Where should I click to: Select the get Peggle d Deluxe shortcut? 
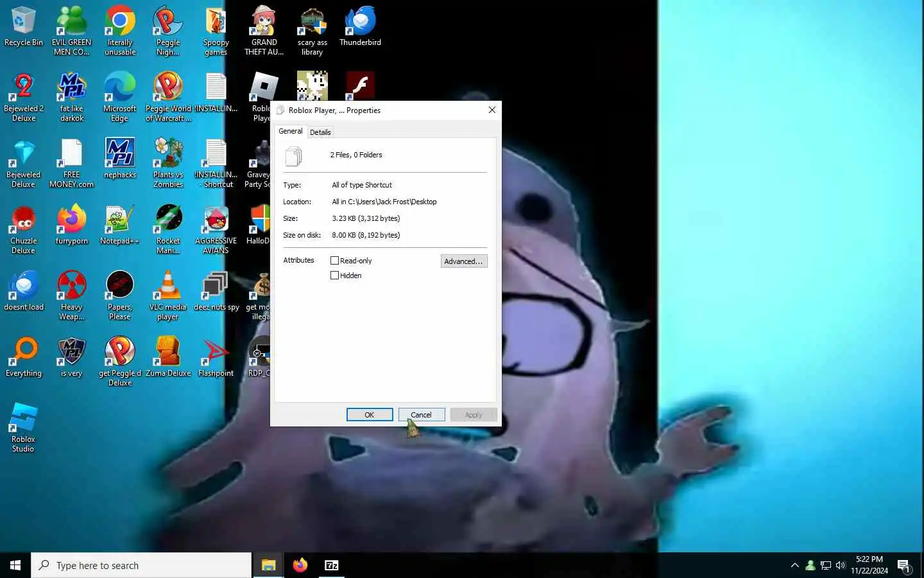tap(120, 362)
